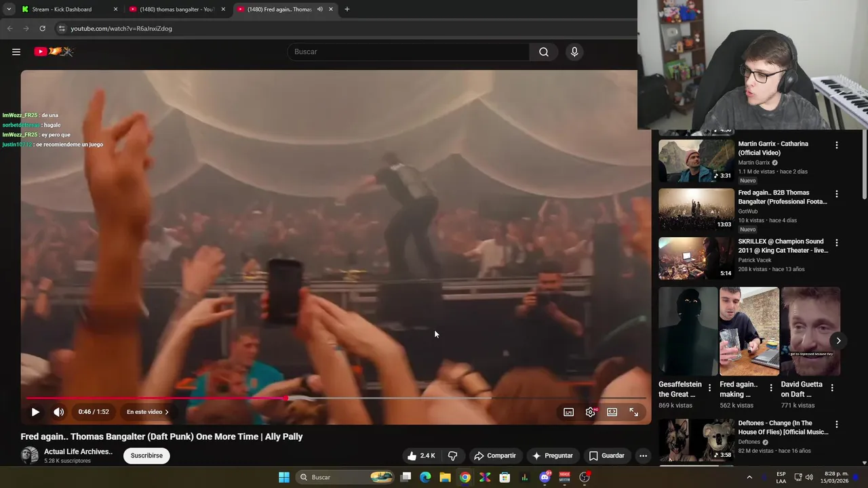Open the Gesaffelstein the Great short

click(x=688, y=331)
